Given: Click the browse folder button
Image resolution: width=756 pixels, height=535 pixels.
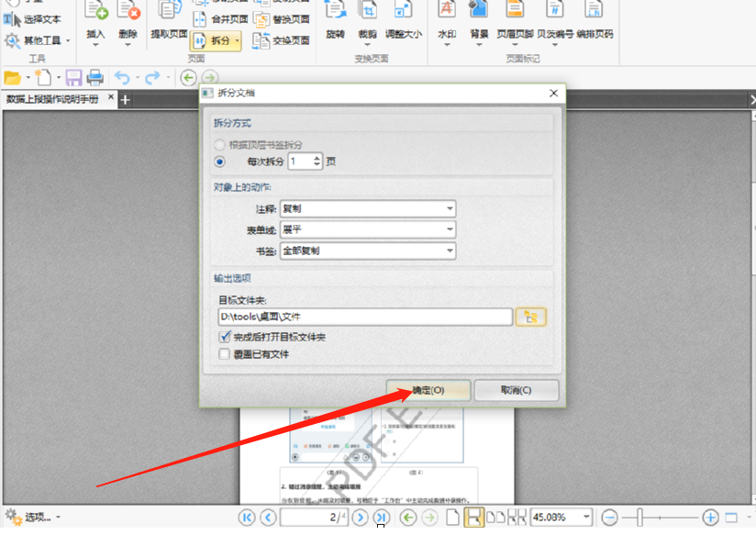Looking at the screenshot, I should click(x=531, y=317).
